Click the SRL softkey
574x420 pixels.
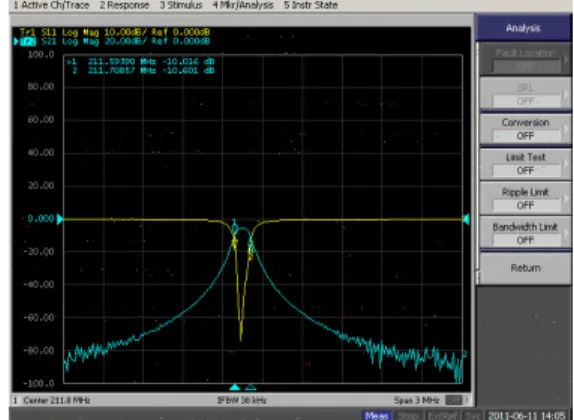coord(525,94)
